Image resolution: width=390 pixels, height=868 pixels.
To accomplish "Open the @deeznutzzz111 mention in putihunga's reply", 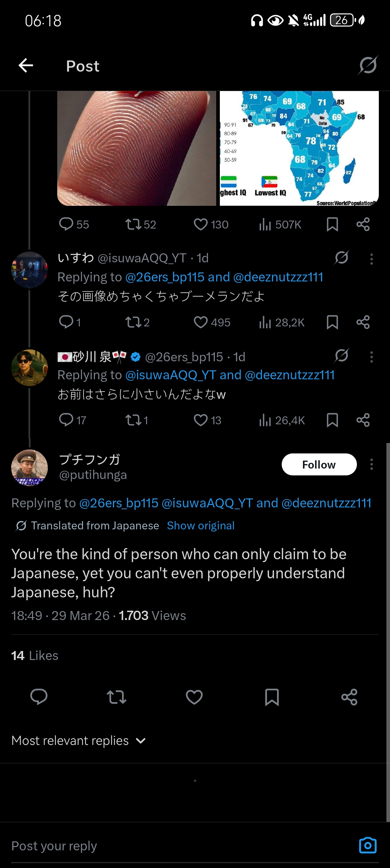I will [x=326, y=503].
